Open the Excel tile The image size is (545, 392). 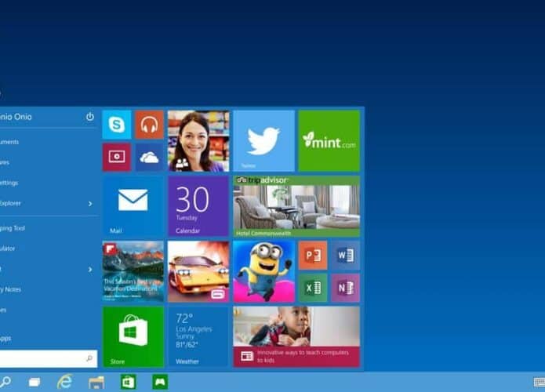point(313,288)
